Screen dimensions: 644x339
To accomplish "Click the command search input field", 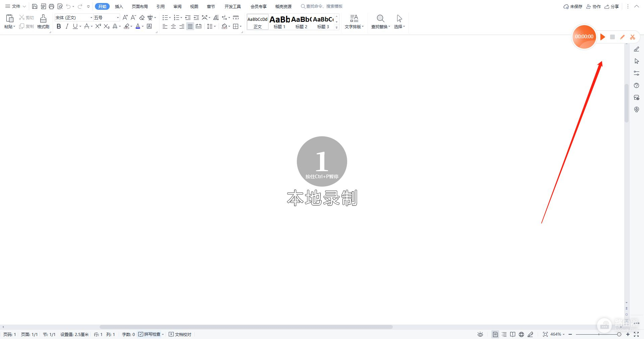I will (324, 6).
